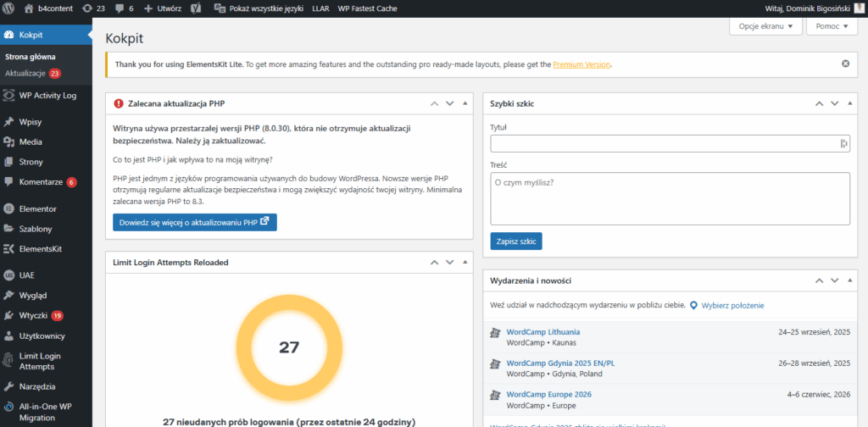Click the location pin icon by Wybierz położenie
Screen dimensions: 868x427
[693, 305]
